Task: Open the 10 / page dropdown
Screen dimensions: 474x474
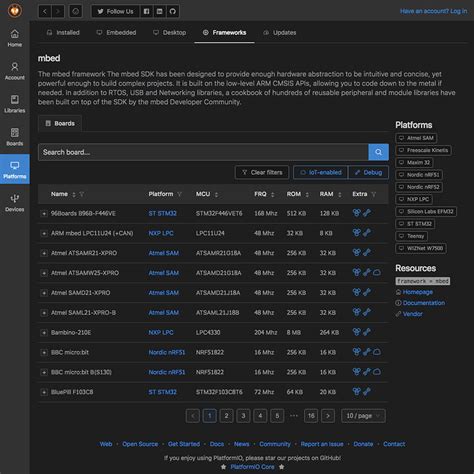Action: pos(363,416)
